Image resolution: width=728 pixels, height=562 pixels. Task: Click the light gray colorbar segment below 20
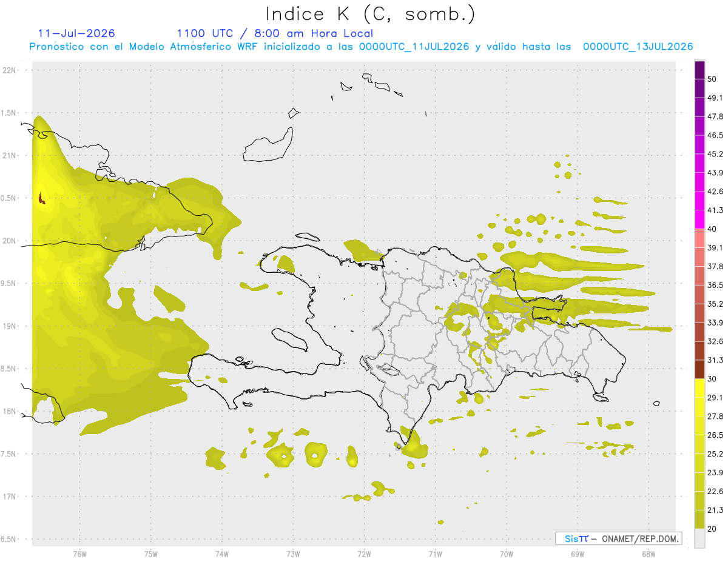coord(699,538)
